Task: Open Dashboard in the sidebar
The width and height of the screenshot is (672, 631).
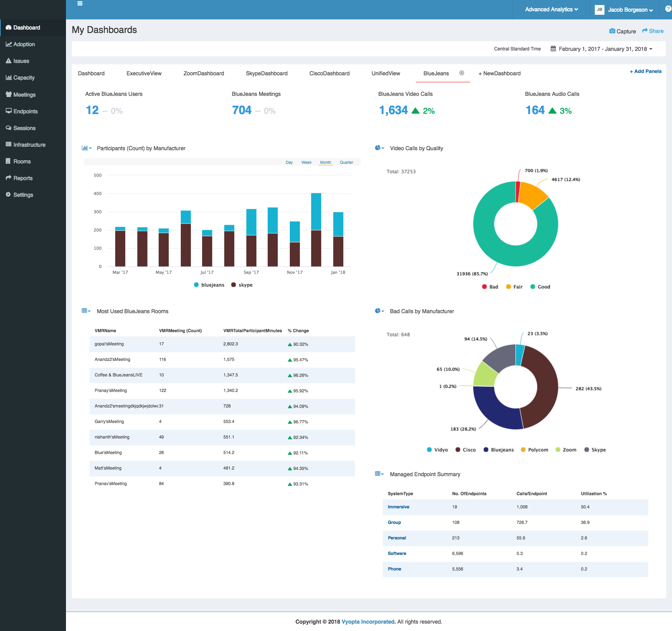Action: click(33, 28)
